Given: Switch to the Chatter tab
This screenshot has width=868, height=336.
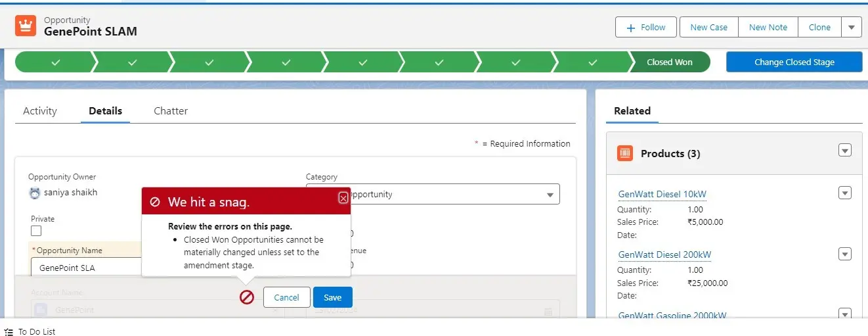Looking at the screenshot, I should tap(171, 111).
